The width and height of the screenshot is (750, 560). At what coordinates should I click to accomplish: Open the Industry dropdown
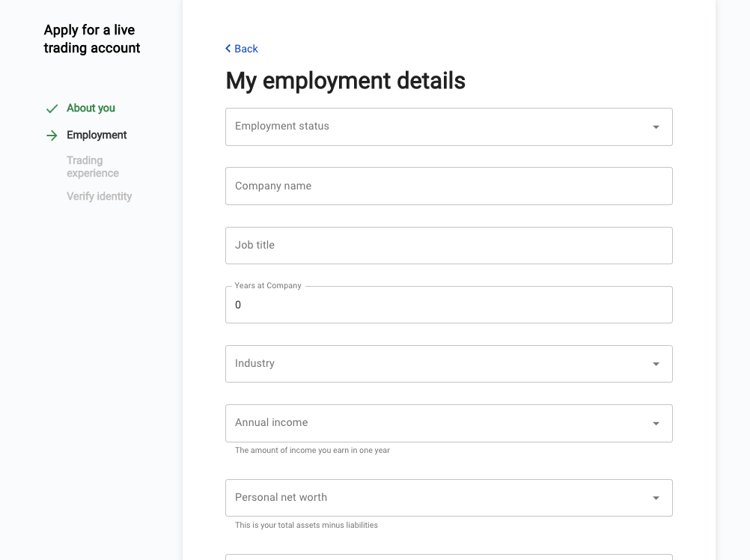point(448,364)
